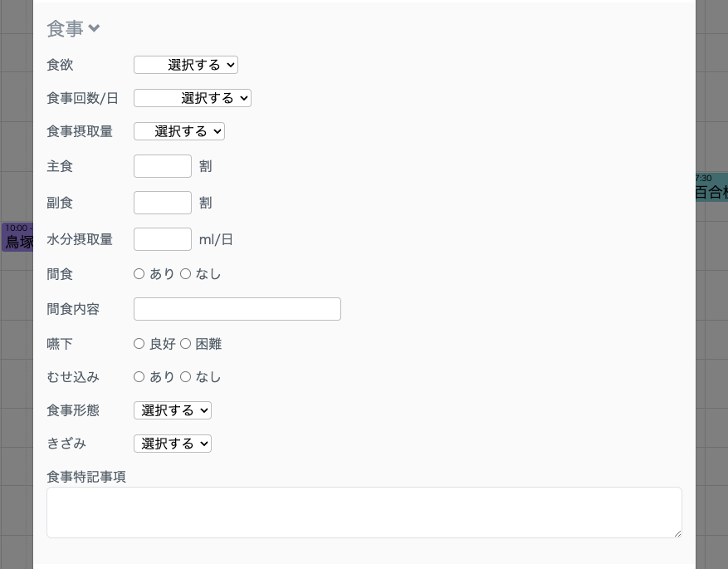Open the 食事摂取量 dropdown

tap(178, 131)
